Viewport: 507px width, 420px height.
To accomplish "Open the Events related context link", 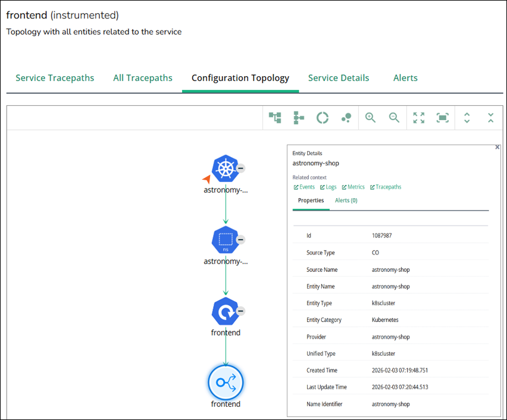I will point(304,187).
